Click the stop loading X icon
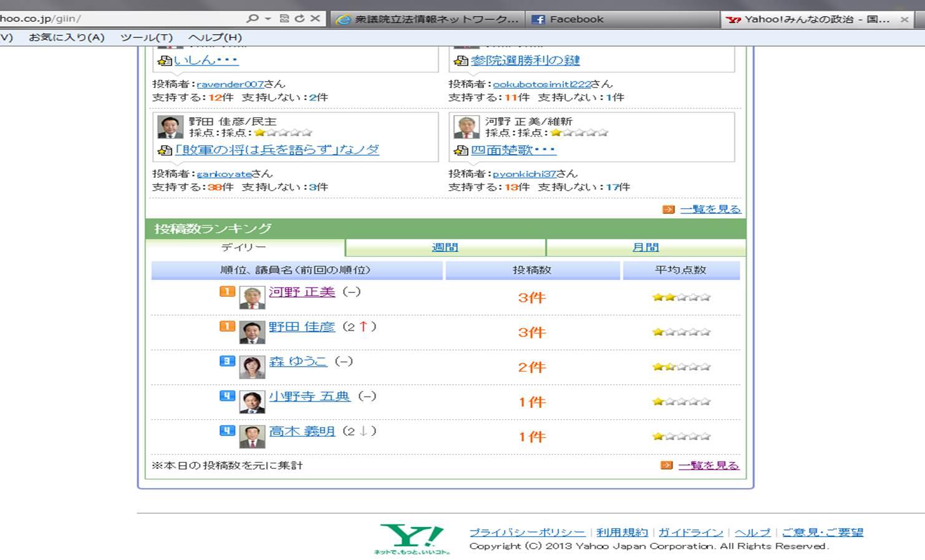Image resolution: width=925 pixels, height=560 pixels. click(316, 19)
